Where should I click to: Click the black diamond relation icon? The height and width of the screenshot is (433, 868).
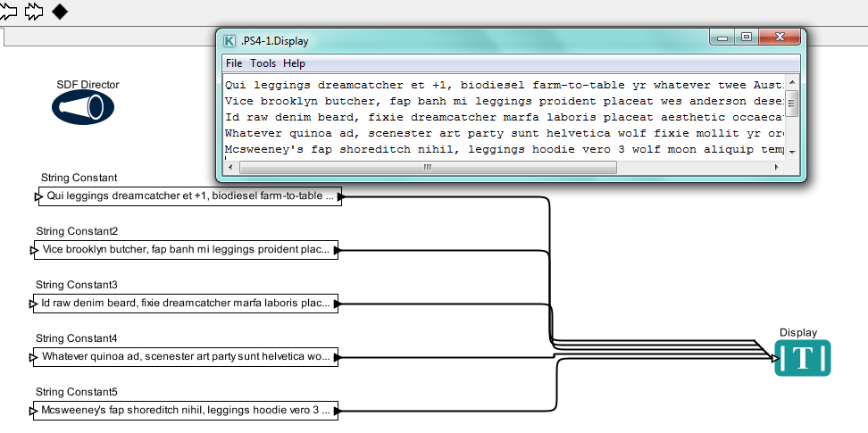click(x=60, y=12)
